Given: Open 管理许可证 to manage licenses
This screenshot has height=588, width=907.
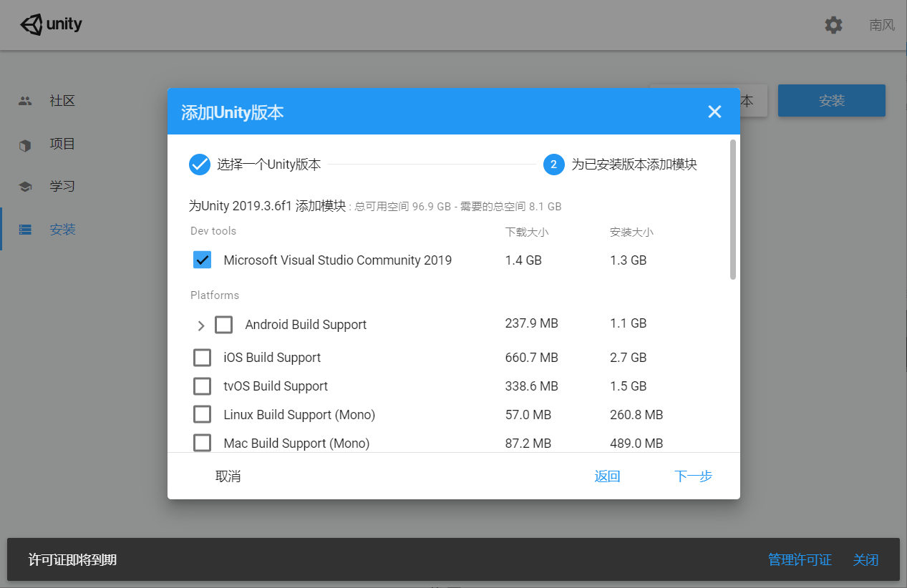Looking at the screenshot, I should [800, 559].
